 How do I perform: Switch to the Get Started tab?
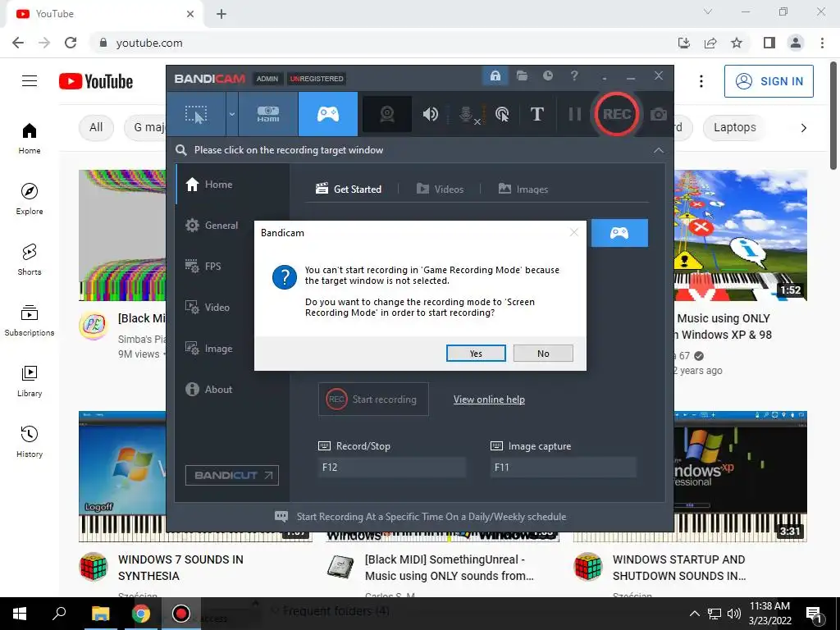point(349,189)
